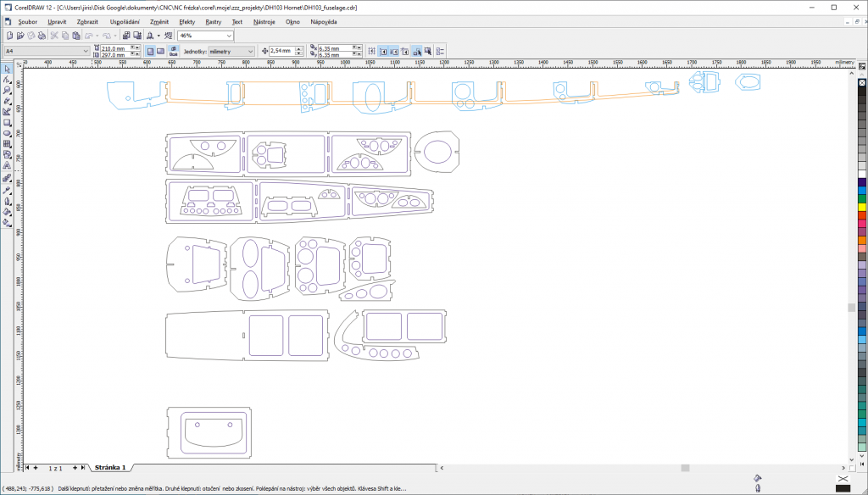Image resolution: width=868 pixels, height=495 pixels.
Task: Open the zoom level dropdown showing 46%
Action: [x=229, y=36]
